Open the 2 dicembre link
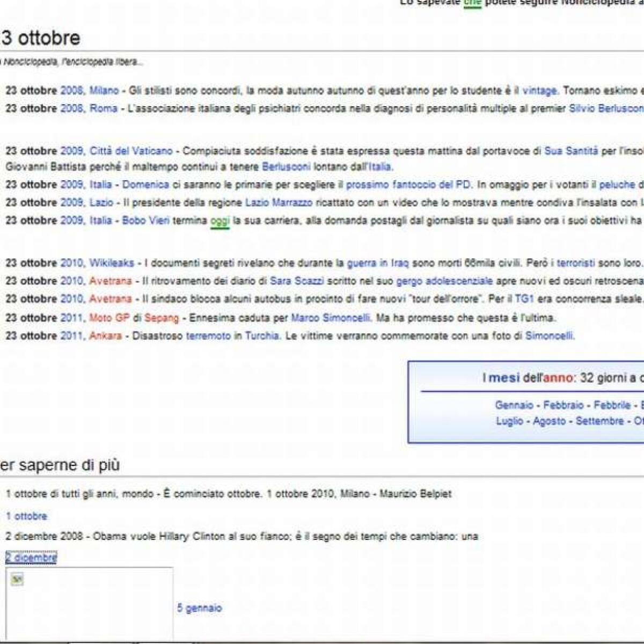The width and height of the screenshot is (644, 644). (x=31, y=558)
